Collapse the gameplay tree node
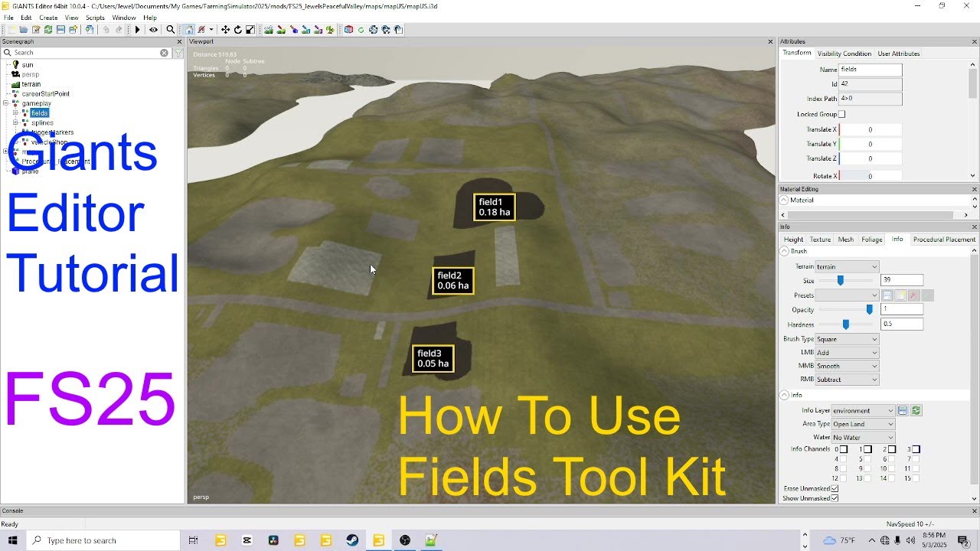Screen dimensions: 980x551 tap(6, 103)
